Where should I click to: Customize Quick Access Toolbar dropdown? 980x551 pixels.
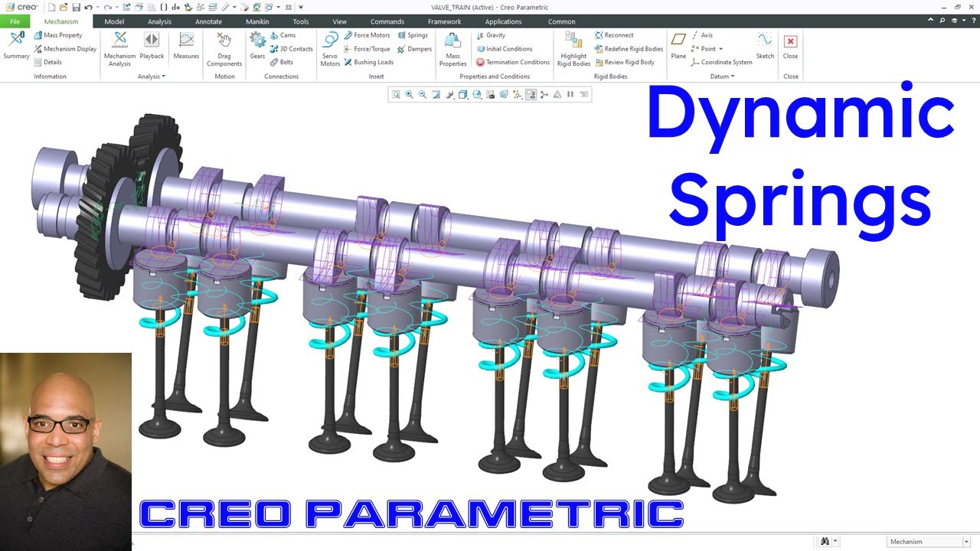[x=301, y=7]
